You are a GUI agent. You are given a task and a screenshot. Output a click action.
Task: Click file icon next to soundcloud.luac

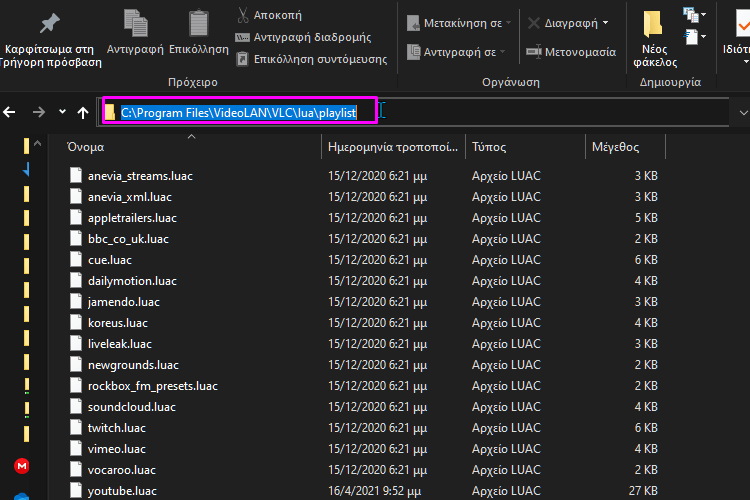coord(76,407)
